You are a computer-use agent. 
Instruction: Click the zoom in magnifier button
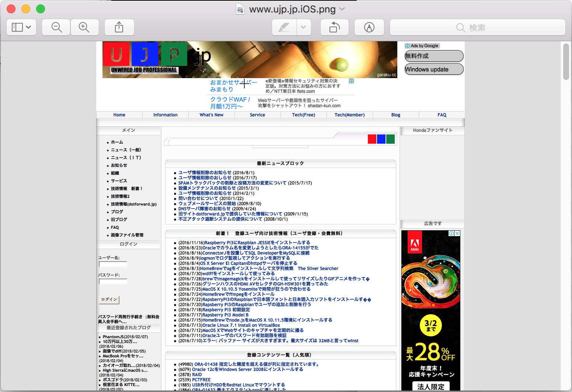point(84,27)
